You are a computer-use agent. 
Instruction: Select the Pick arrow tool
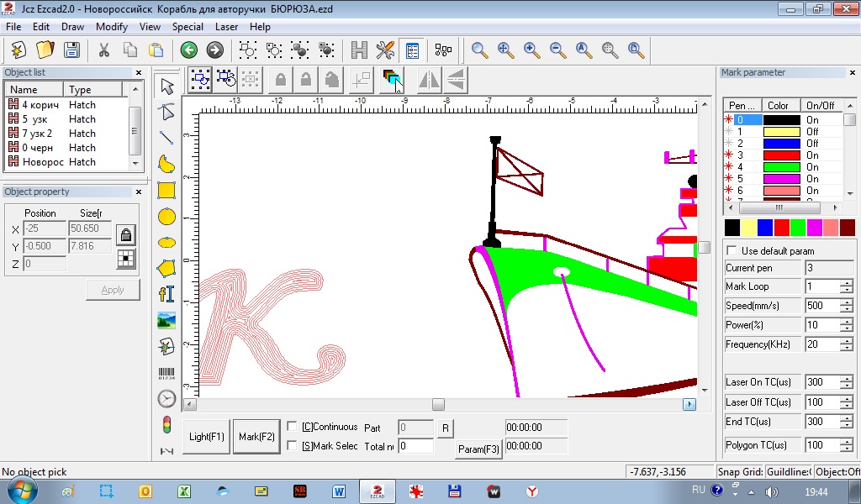tap(166, 87)
